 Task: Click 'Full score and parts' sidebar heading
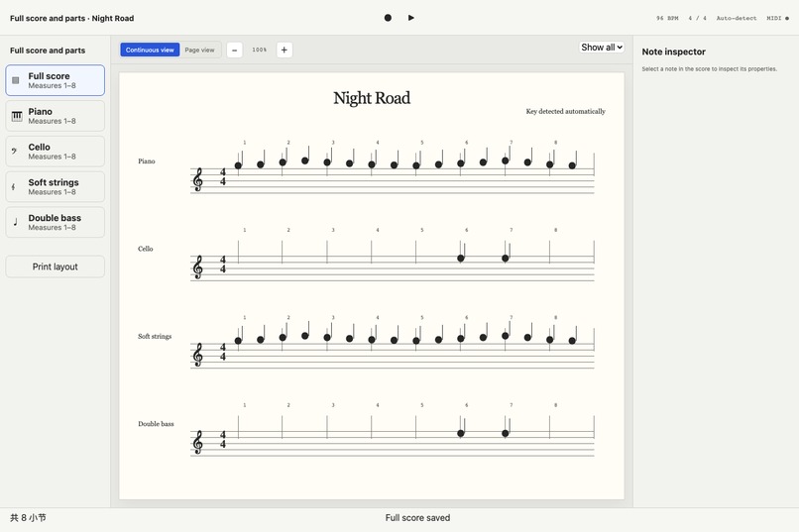point(48,51)
